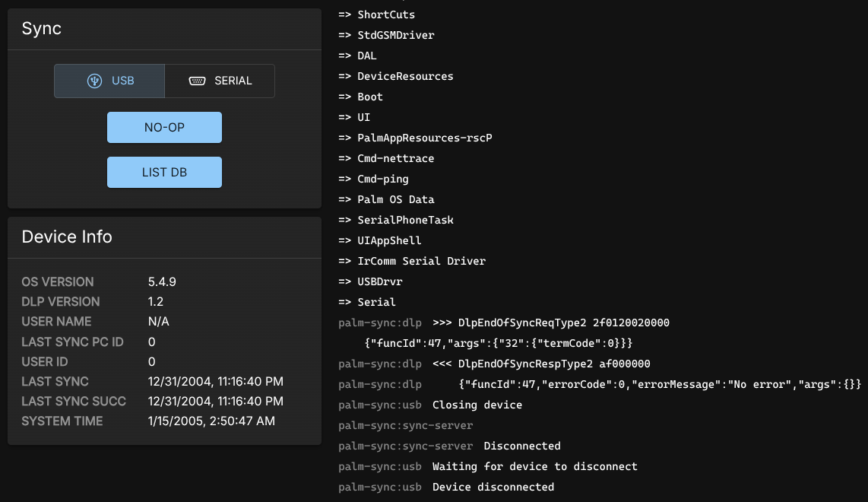The width and height of the screenshot is (868, 502).
Task: Click the User Name N/A value
Action: click(x=158, y=321)
